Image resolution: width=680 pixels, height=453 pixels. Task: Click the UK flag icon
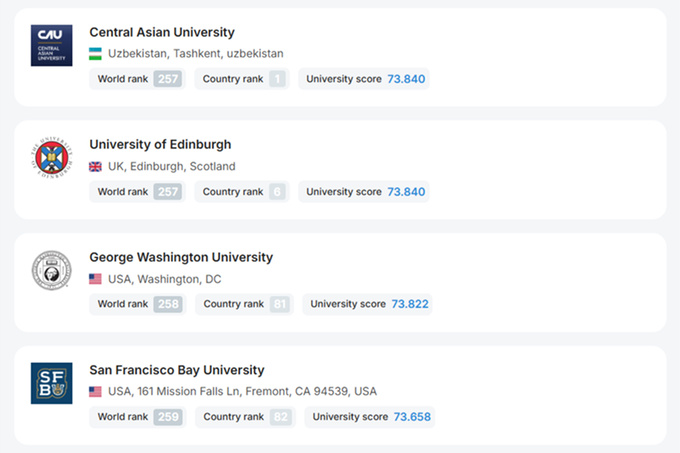tap(96, 166)
